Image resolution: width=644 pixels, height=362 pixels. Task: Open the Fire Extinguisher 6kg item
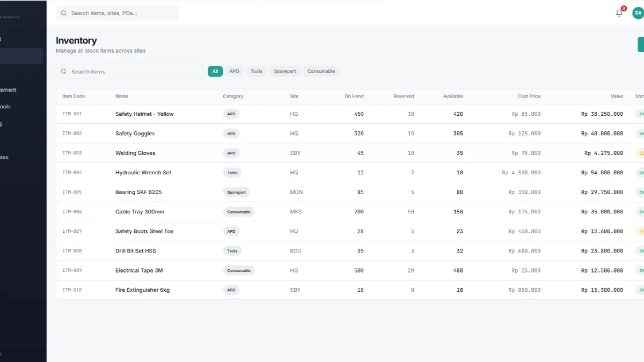142,290
